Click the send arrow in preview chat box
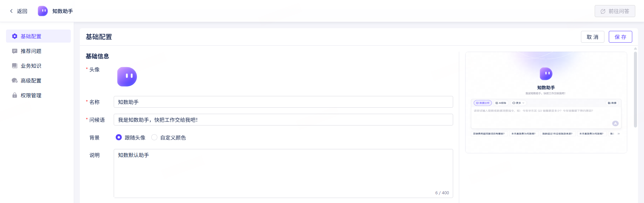This screenshot has width=644, height=203. [x=615, y=123]
